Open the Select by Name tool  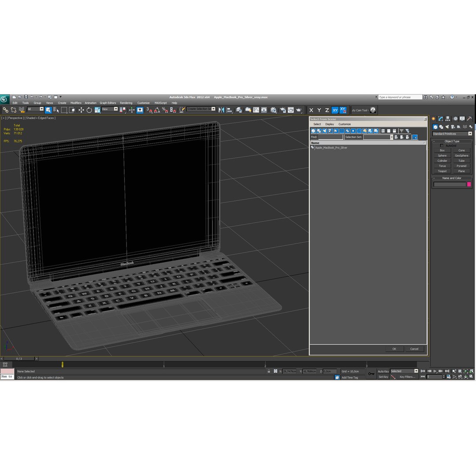tap(56, 110)
